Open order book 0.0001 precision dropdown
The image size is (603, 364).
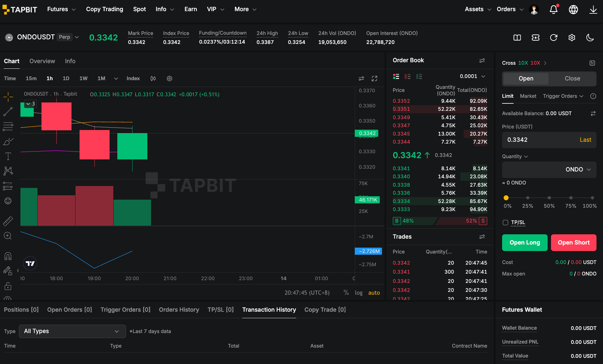click(x=472, y=76)
